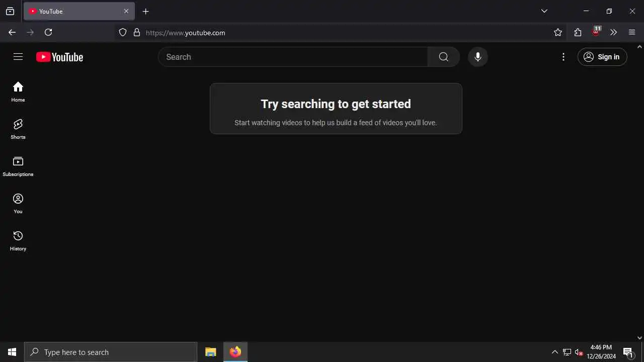644x362 pixels.
Task: Bookmark this page with star icon
Action: (558, 32)
